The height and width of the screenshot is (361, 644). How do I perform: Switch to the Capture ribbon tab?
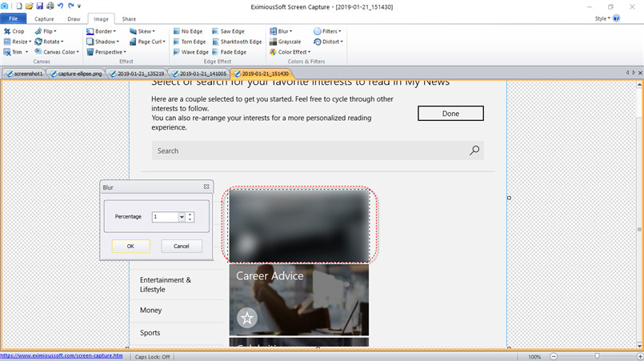coord(44,19)
